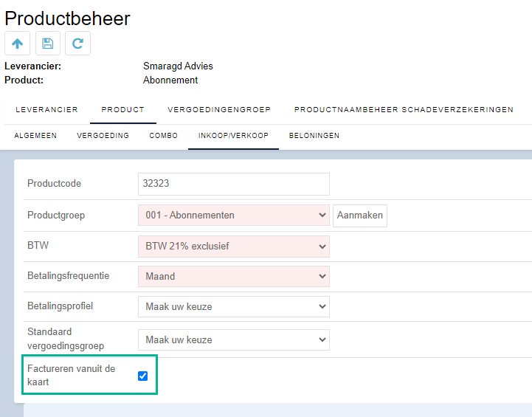
Task: Open the Vergoedingengroep tab
Action: pyautogui.click(x=219, y=109)
